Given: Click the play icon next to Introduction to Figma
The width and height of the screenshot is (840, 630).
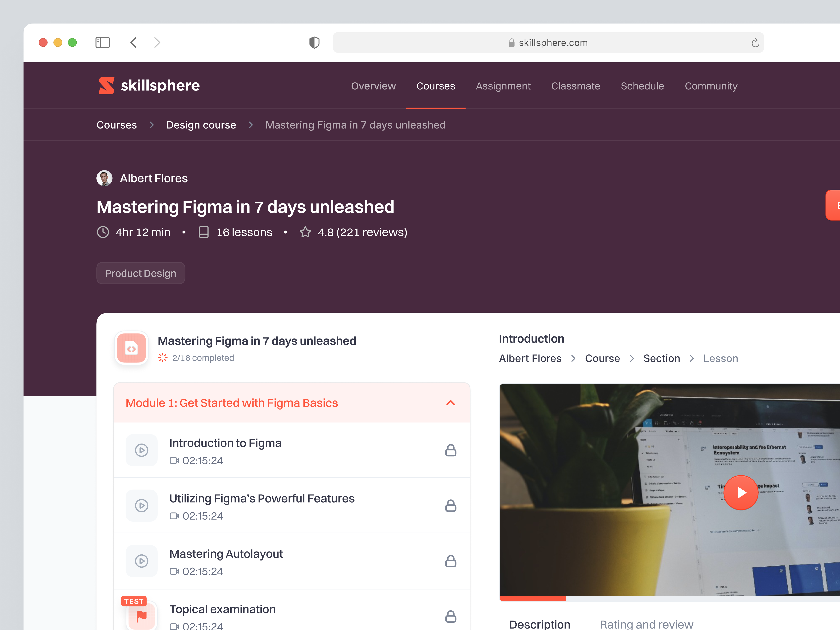Looking at the screenshot, I should tap(142, 450).
